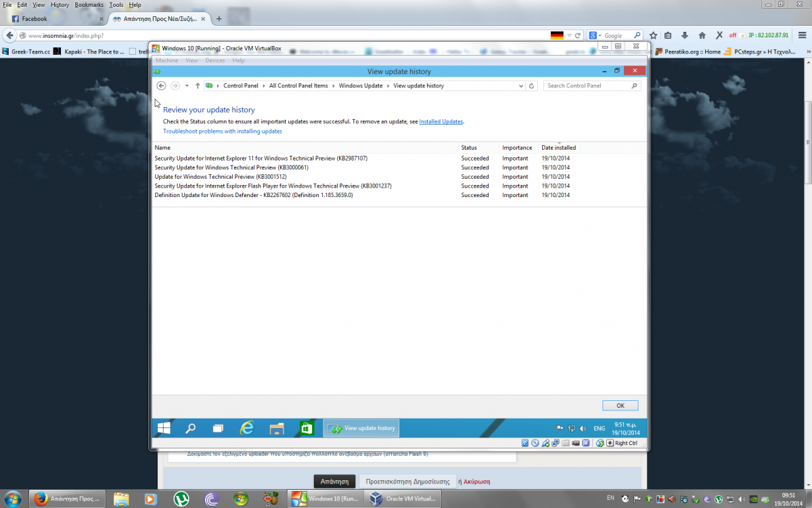The height and width of the screenshot is (508, 812).
Task: Open the recent locations dropdown arrow
Action: (187, 86)
